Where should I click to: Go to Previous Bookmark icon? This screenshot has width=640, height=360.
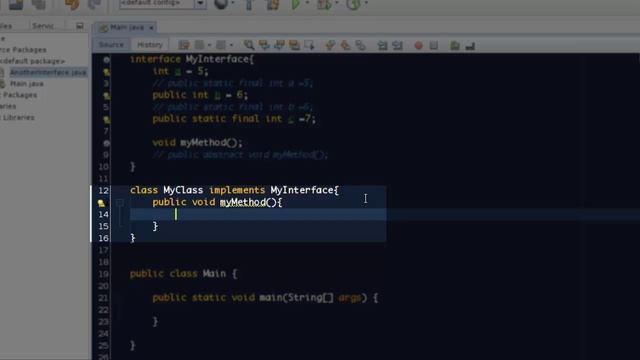tap(330, 45)
